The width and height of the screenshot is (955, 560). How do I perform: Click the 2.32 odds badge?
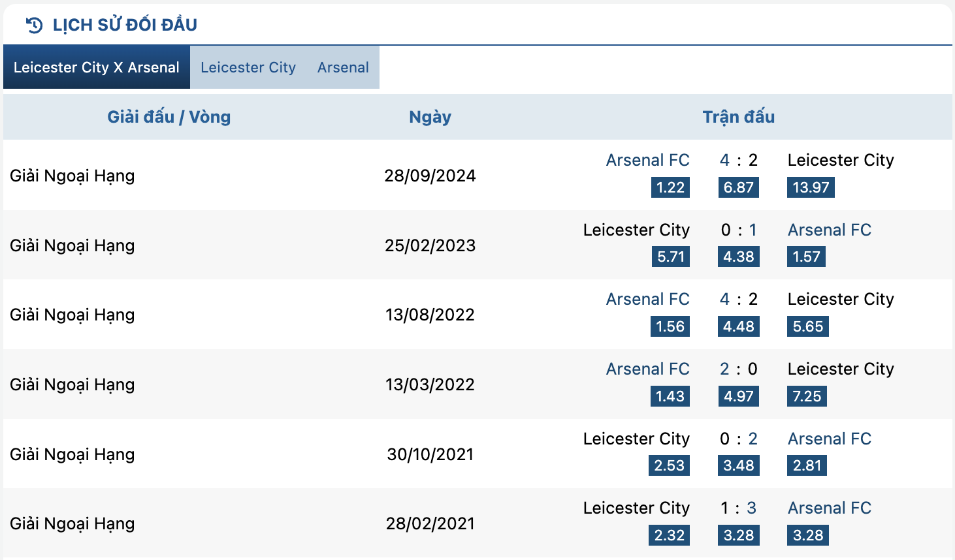pos(670,535)
